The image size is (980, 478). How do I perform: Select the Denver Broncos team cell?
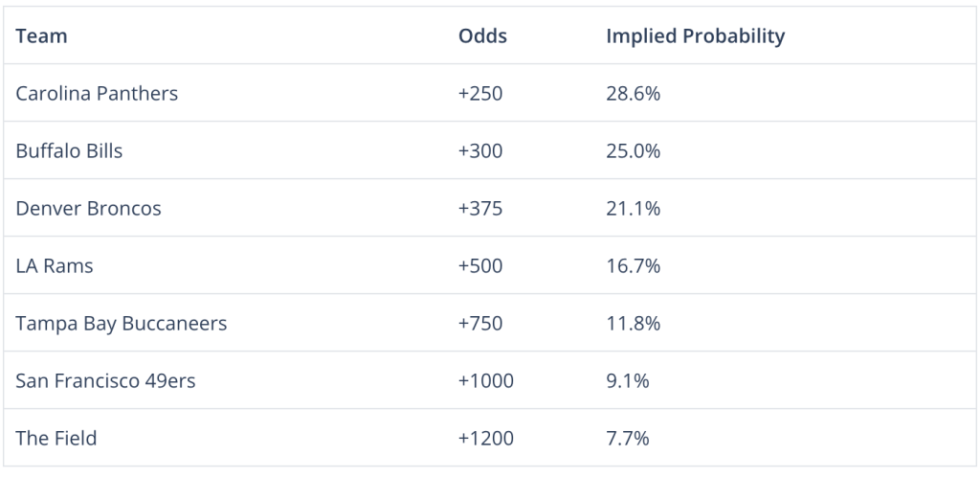click(x=88, y=208)
